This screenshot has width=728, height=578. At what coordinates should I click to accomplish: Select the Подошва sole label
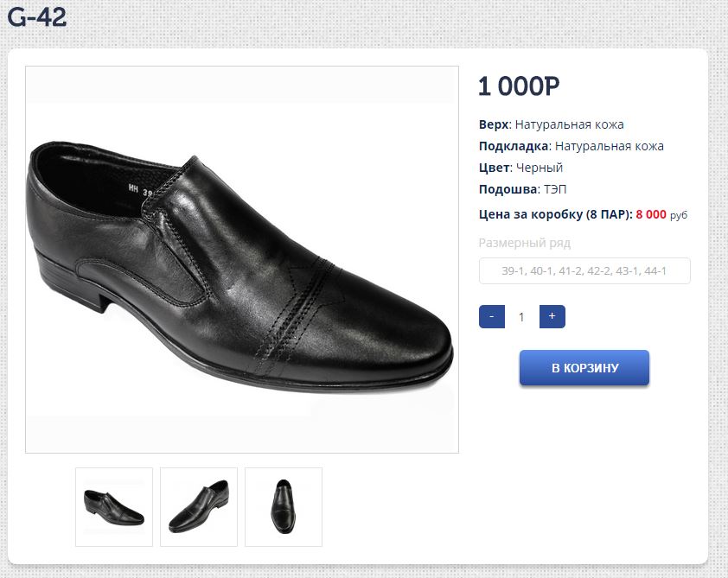coord(508,189)
